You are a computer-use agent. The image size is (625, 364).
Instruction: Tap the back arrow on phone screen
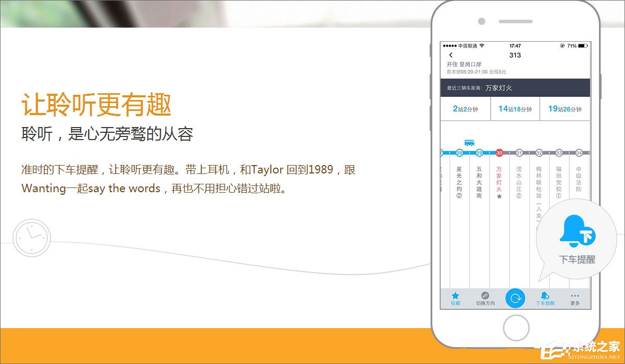coord(451,55)
